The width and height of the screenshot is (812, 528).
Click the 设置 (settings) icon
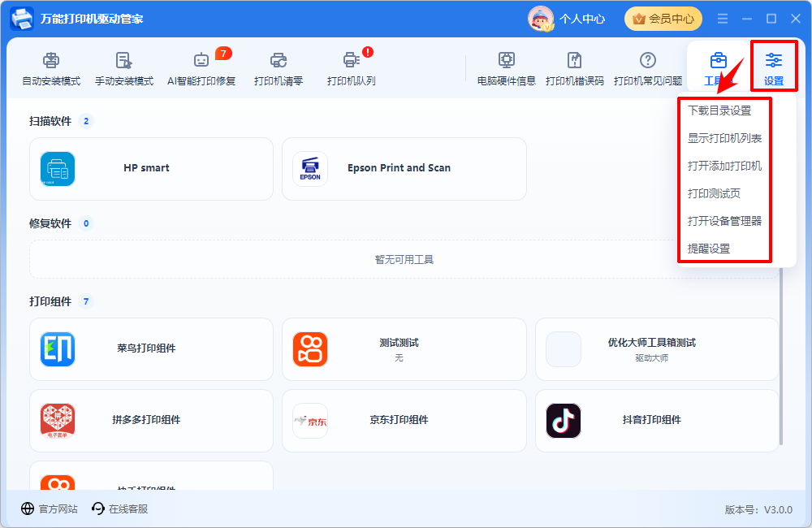(774, 61)
